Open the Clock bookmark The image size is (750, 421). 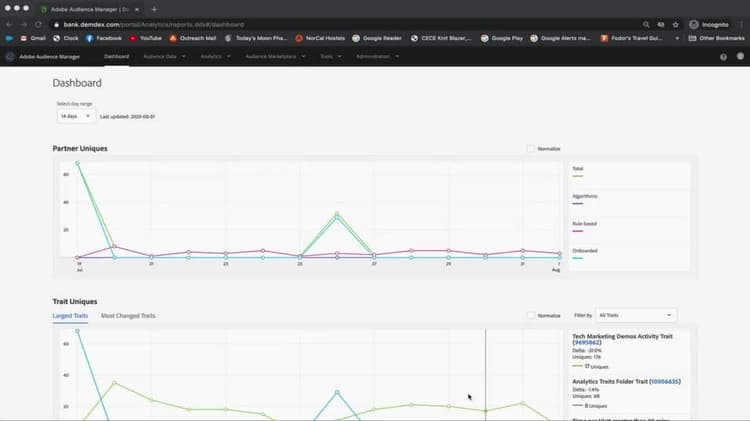(66, 38)
